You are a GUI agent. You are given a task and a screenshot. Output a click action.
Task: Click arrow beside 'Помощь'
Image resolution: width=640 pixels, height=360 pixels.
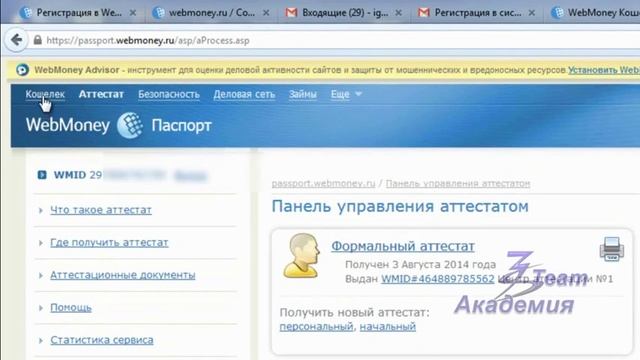coord(41,308)
